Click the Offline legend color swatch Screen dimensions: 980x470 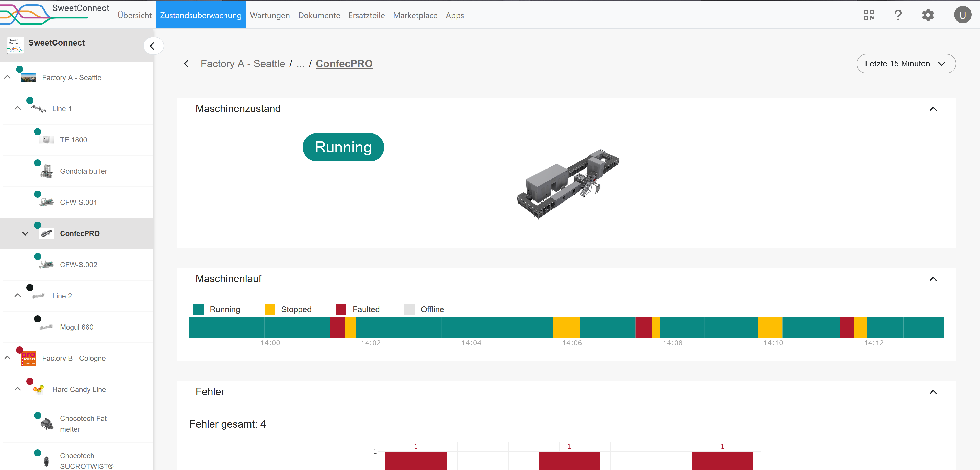click(x=409, y=309)
